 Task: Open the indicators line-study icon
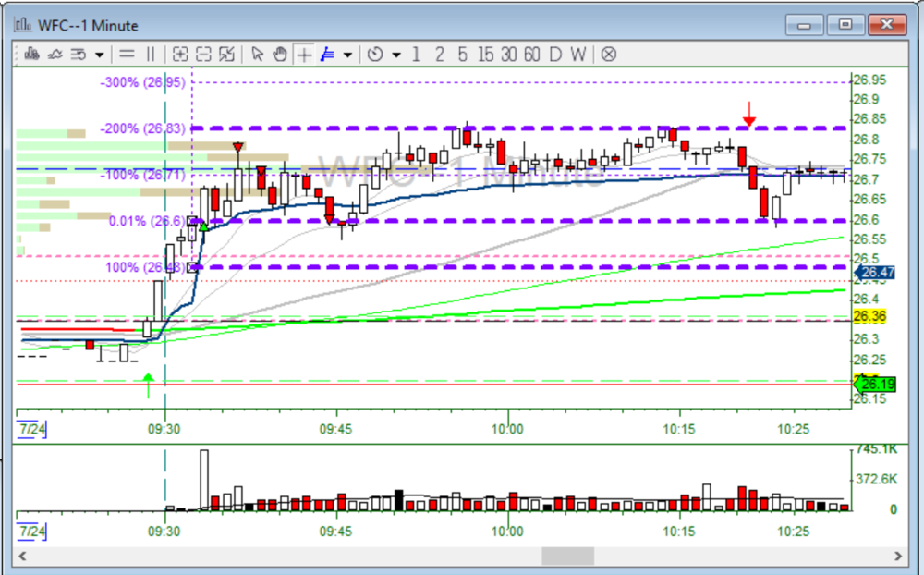[55, 54]
